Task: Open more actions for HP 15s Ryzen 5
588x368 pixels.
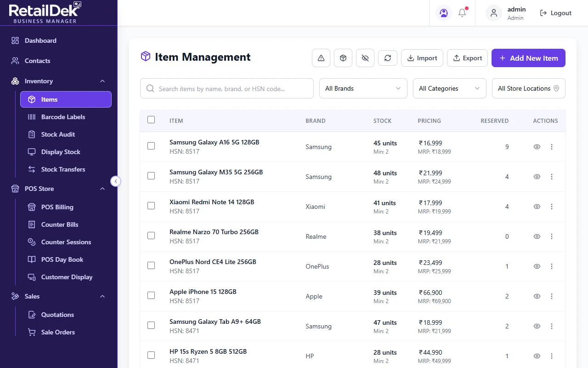Action: point(552,356)
